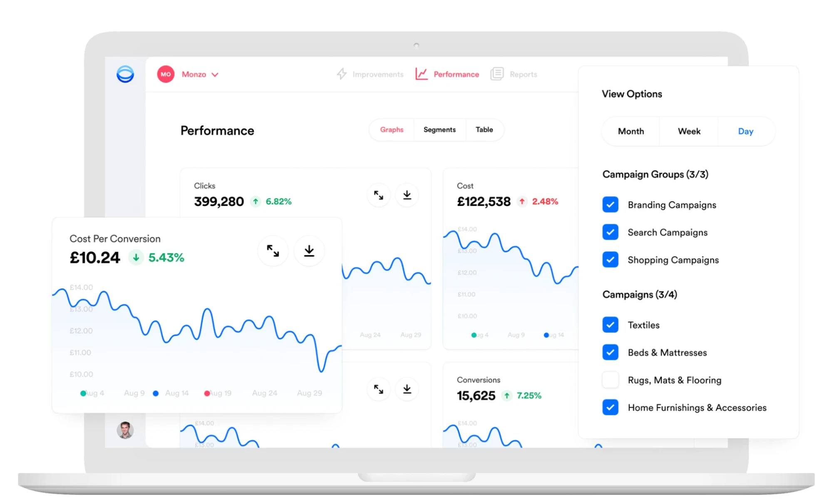Switch to Table view

coord(484,129)
